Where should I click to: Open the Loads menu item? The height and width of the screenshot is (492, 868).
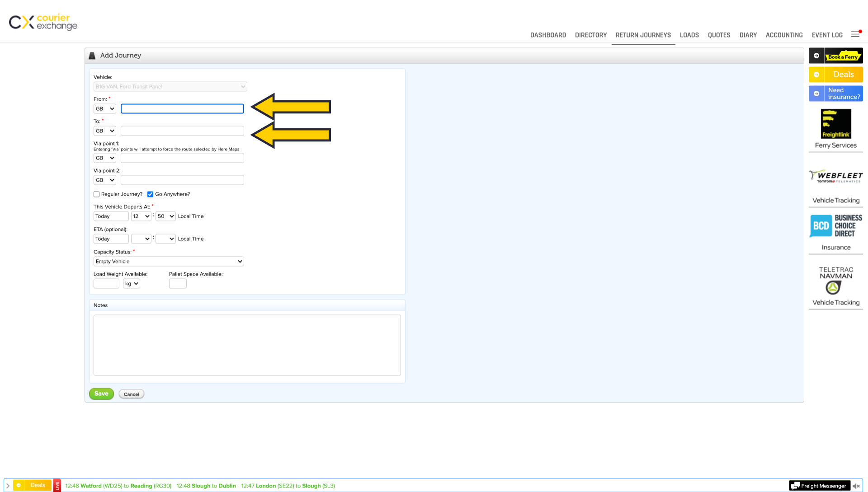pos(689,35)
